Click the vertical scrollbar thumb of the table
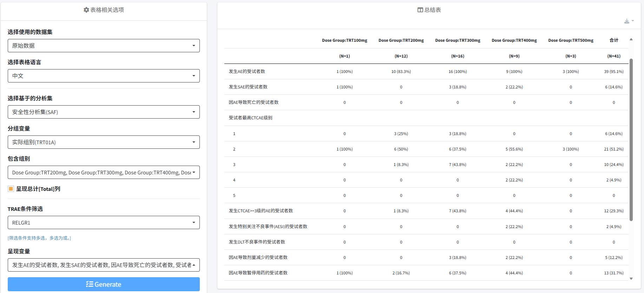The width and height of the screenshot is (644, 293). click(631, 140)
